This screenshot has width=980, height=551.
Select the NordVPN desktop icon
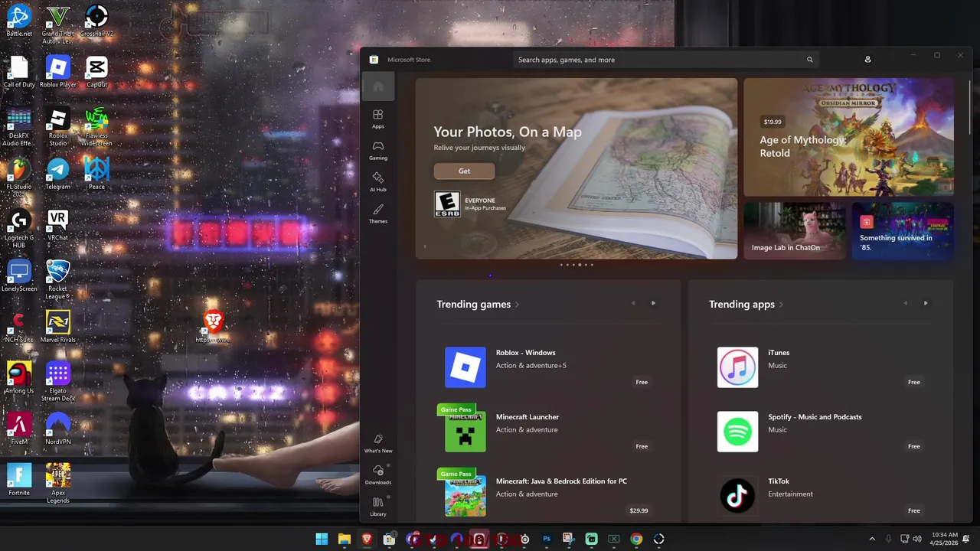[x=58, y=429]
